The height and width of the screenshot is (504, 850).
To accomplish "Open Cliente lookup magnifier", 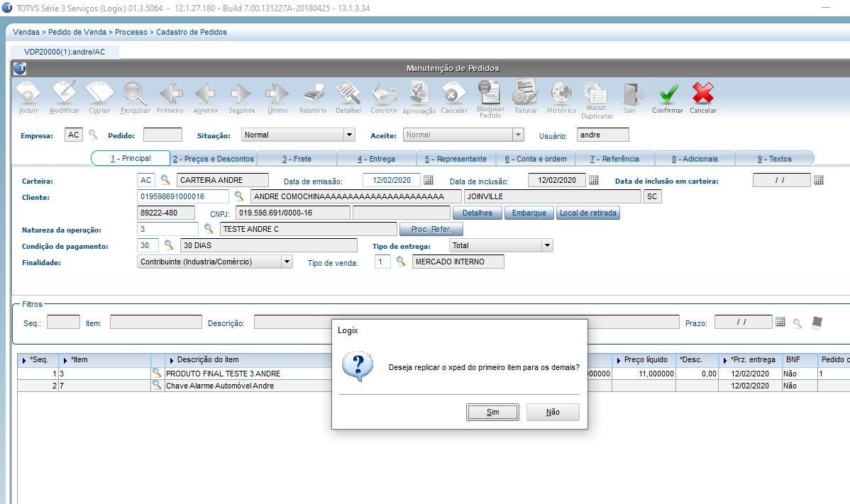I will [239, 196].
